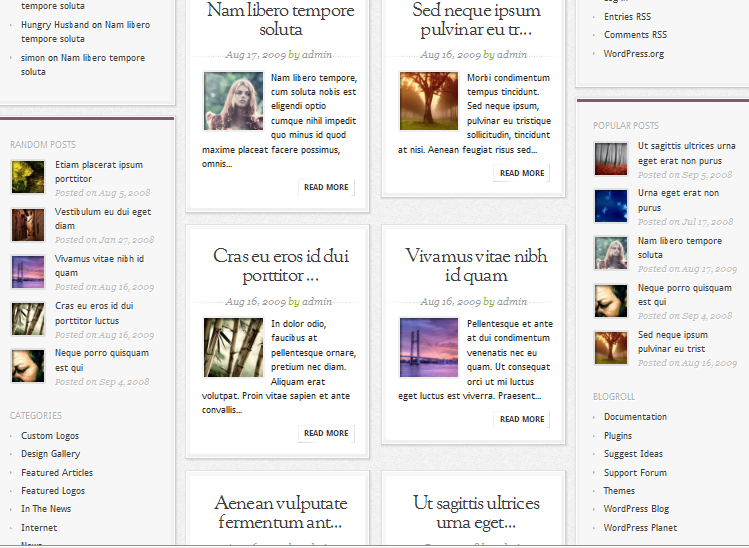Open 'Vivamus vitae nibh id quam' post title
The width and height of the screenshot is (749, 548).
coord(477,266)
